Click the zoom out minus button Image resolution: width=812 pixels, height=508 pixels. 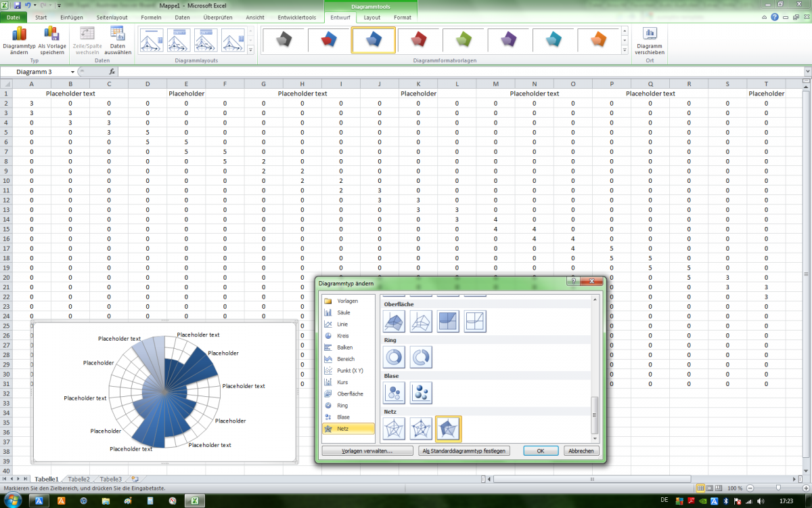point(749,488)
